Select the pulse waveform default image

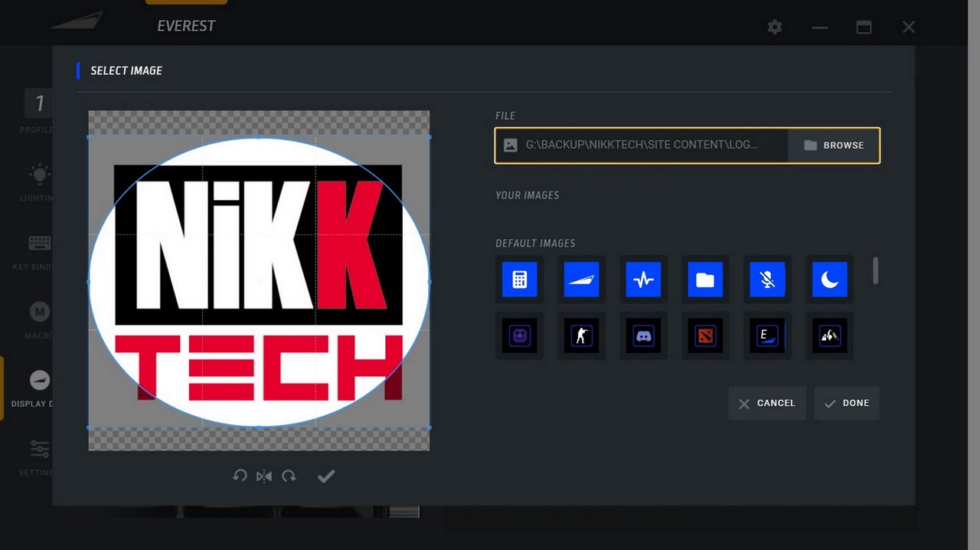tap(644, 280)
